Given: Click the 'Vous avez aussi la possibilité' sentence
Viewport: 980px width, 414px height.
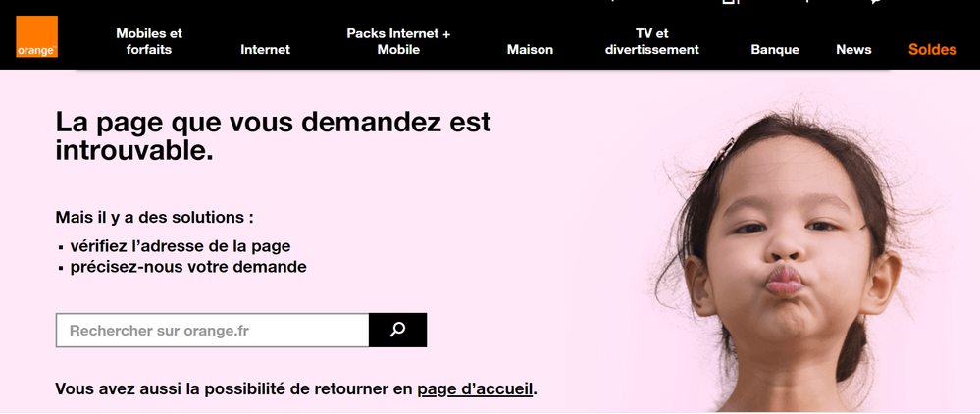Looking at the screenshot, I should pos(296,389).
